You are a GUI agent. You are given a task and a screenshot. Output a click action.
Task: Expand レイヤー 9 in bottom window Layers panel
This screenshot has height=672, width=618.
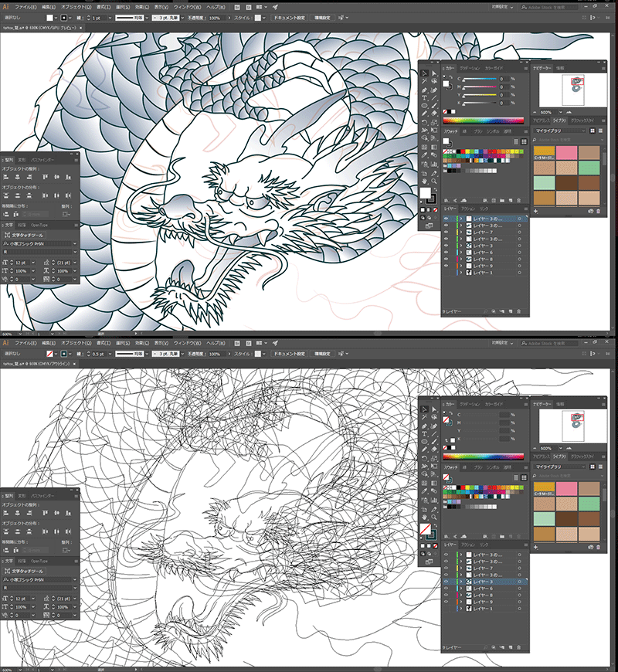(462, 602)
